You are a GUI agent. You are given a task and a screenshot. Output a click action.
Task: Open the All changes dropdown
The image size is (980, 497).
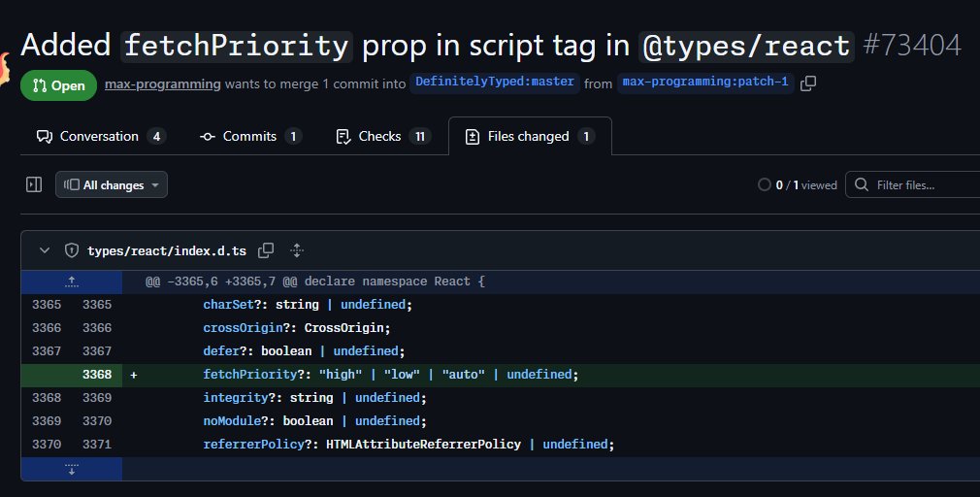pyautogui.click(x=112, y=184)
